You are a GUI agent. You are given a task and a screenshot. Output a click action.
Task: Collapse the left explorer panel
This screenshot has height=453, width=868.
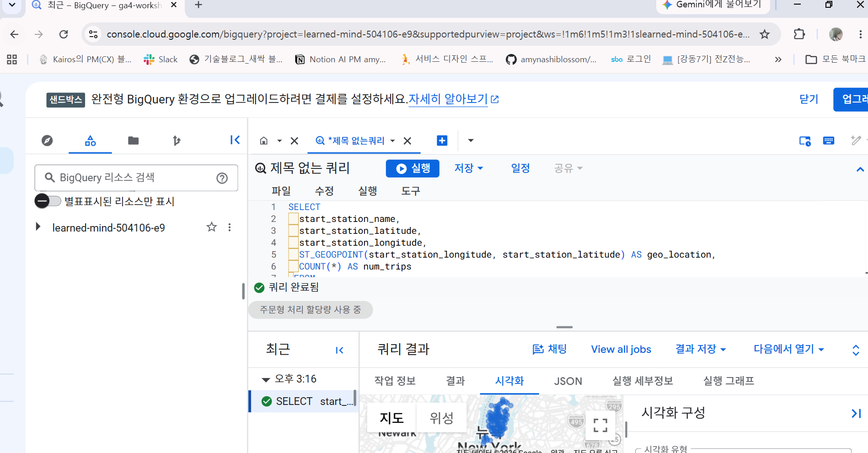tap(235, 140)
